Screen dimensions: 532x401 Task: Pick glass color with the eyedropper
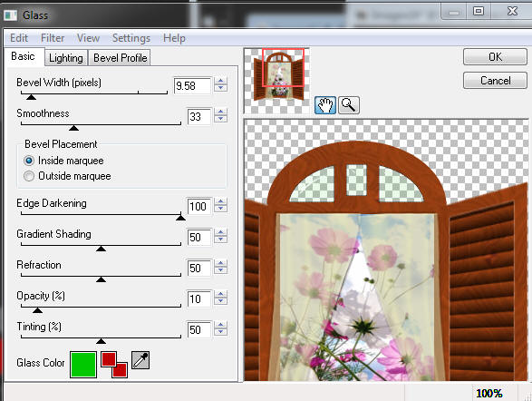pos(140,360)
